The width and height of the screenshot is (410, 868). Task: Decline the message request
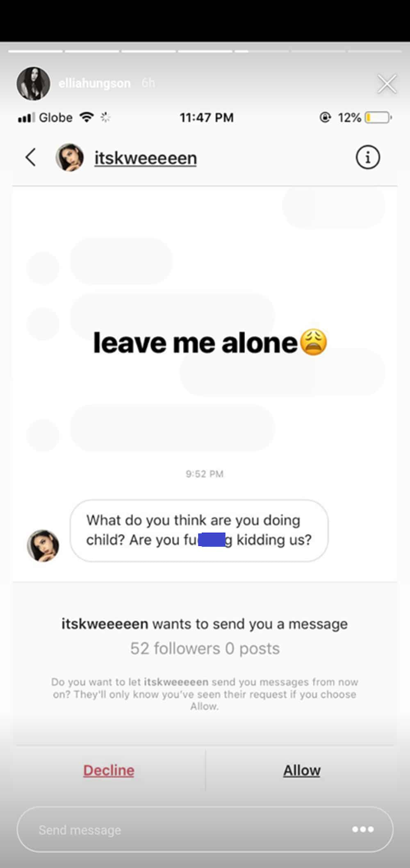[109, 770]
